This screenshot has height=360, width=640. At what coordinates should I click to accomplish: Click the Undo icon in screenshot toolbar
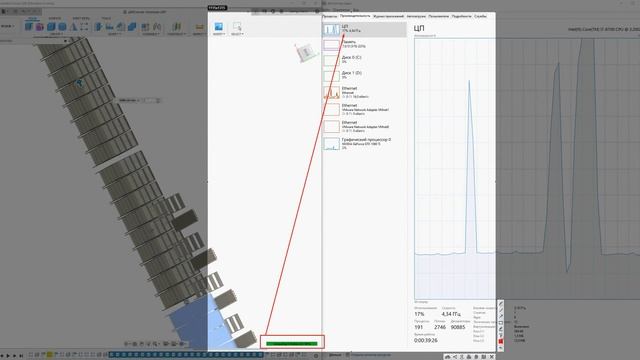click(x=501, y=348)
